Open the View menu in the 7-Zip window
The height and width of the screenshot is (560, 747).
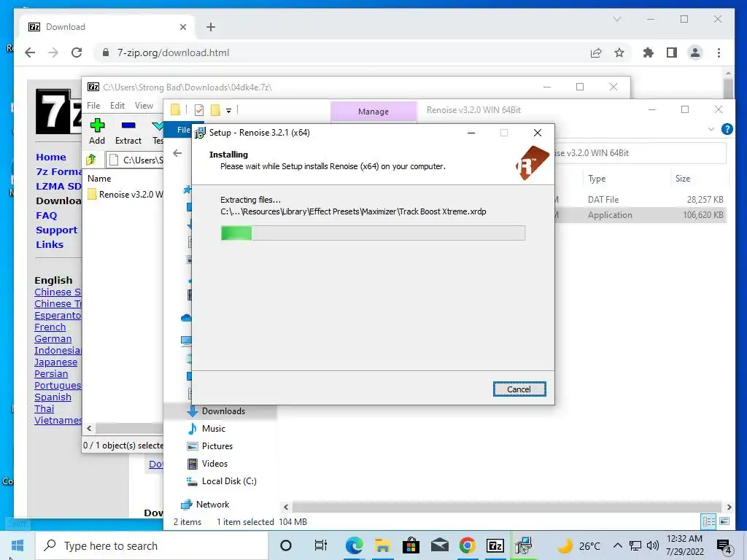tap(144, 105)
